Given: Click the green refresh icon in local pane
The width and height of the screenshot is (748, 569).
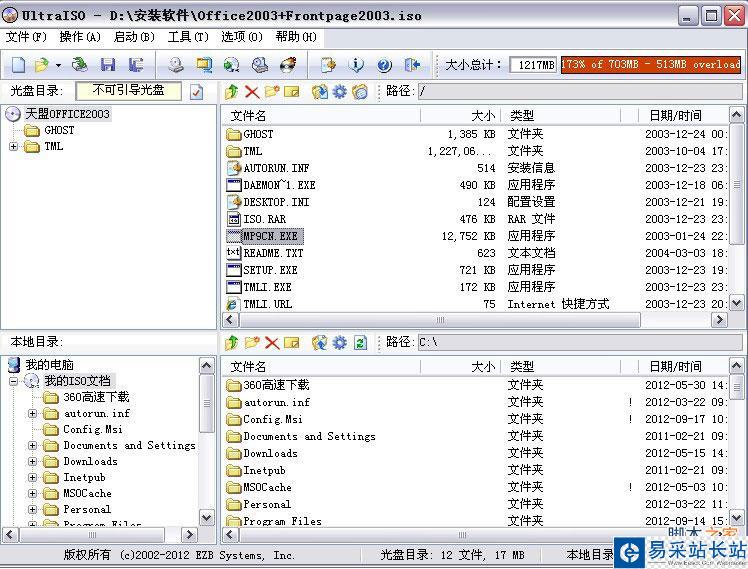Looking at the screenshot, I should (x=360, y=342).
